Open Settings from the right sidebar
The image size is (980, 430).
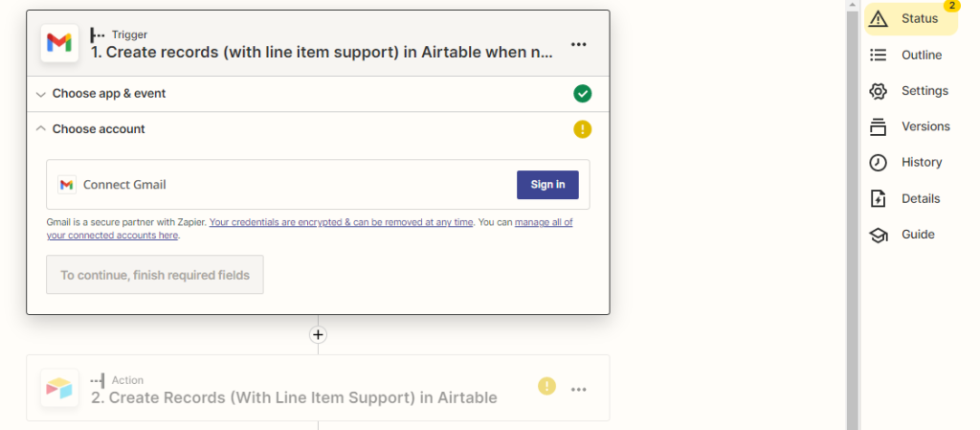[911, 91]
